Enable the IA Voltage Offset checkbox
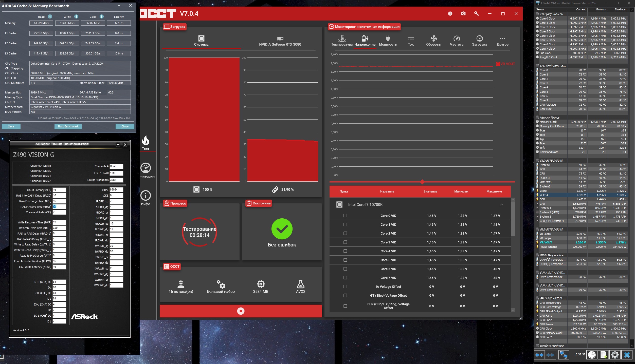The height and width of the screenshot is (364, 635). [x=345, y=286]
